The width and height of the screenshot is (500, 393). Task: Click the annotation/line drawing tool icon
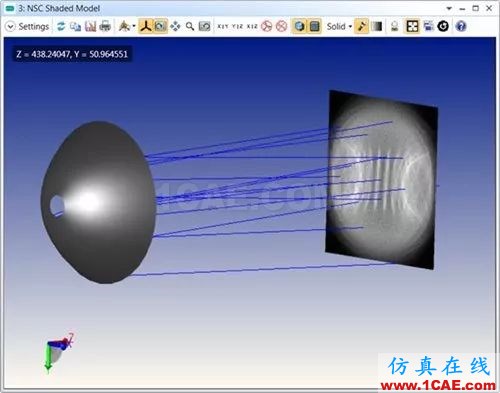point(124,26)
